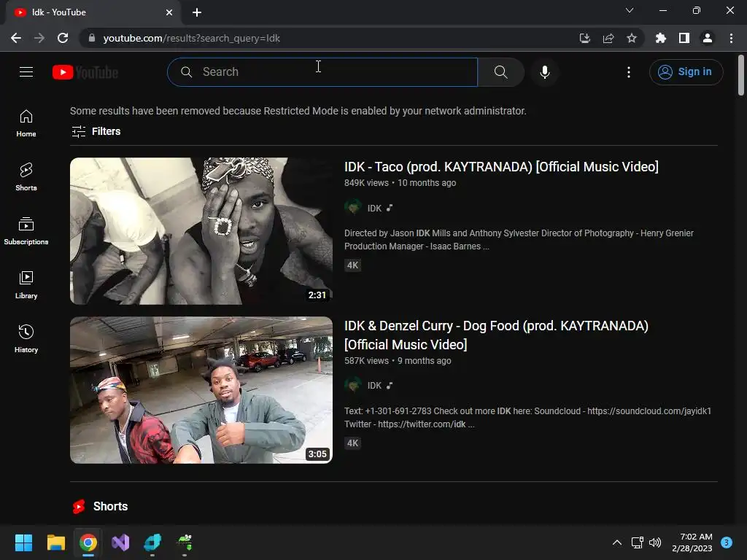Open YouTube settings three-dot menu
747x560 pixels.
point(629,72)
